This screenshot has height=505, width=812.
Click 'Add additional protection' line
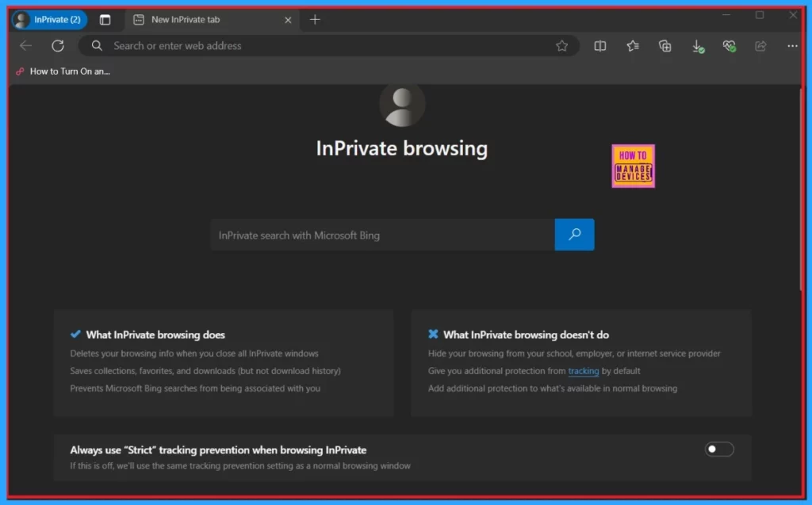click(x=552, y=388)
